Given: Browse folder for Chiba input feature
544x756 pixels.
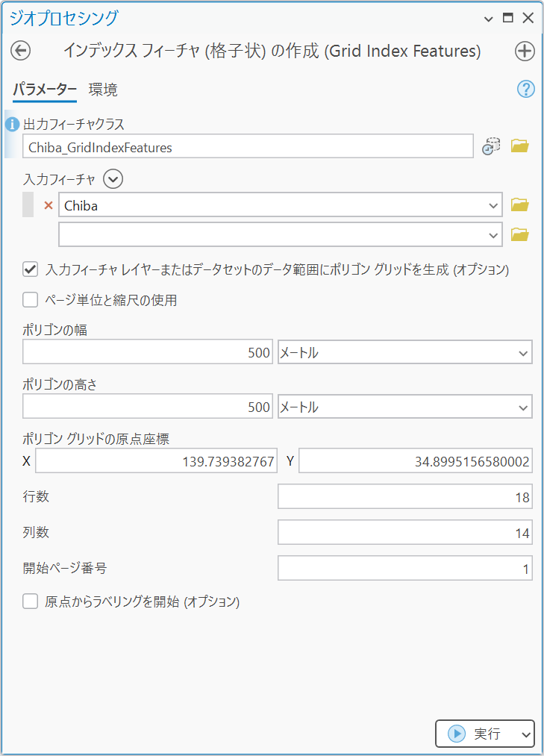Looking at the screenshot, I should (x=520, y=204).
